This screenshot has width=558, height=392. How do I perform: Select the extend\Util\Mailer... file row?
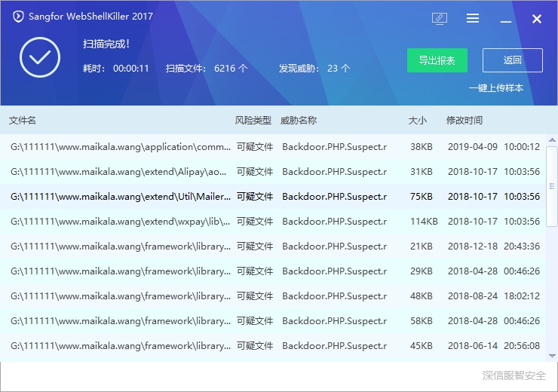click(273, 196)
